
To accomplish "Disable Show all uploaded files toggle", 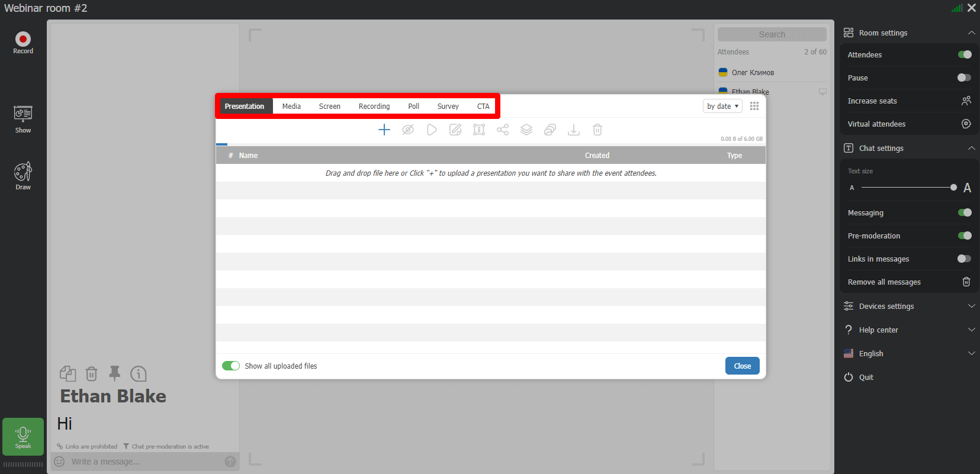I will pos(231,366).
